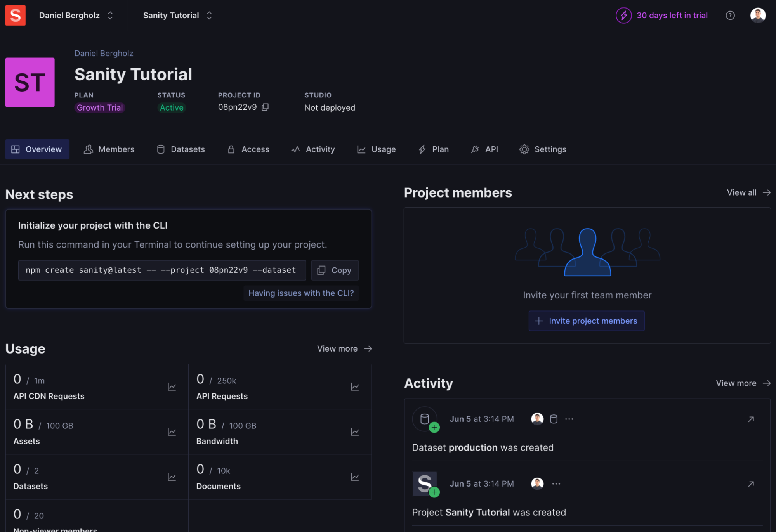
Task: Open Having issues with the CLI link
Action: [x=301, y=293]
